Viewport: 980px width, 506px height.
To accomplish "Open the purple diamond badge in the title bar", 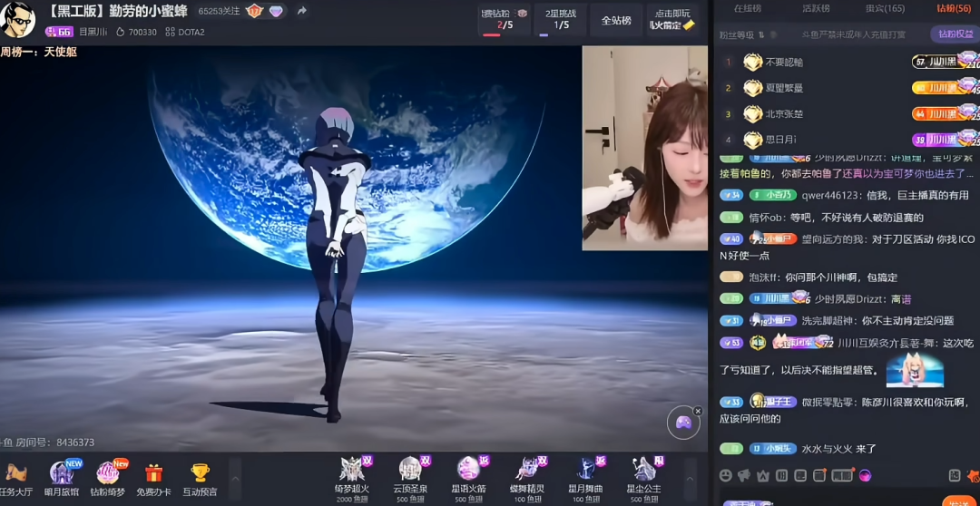I will click(276, 11).
